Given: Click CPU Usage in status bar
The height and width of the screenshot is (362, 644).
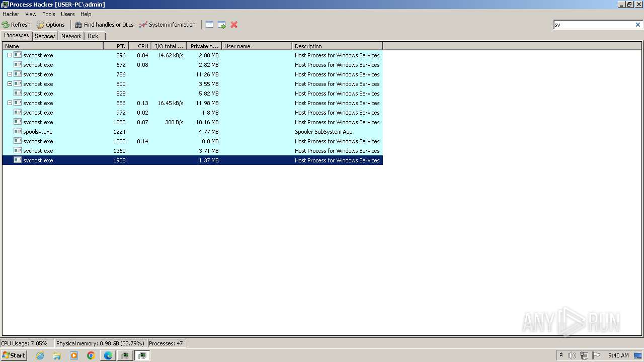Looking at the screenshot, I should pyautogui.click(x=27, y=343).
